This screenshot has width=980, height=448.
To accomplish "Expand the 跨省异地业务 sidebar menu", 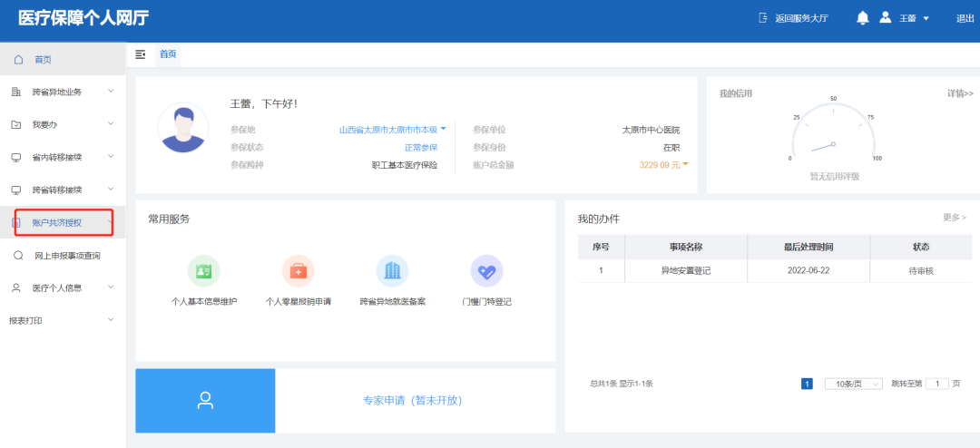I will pyautogui.click(x=62, y=92).
